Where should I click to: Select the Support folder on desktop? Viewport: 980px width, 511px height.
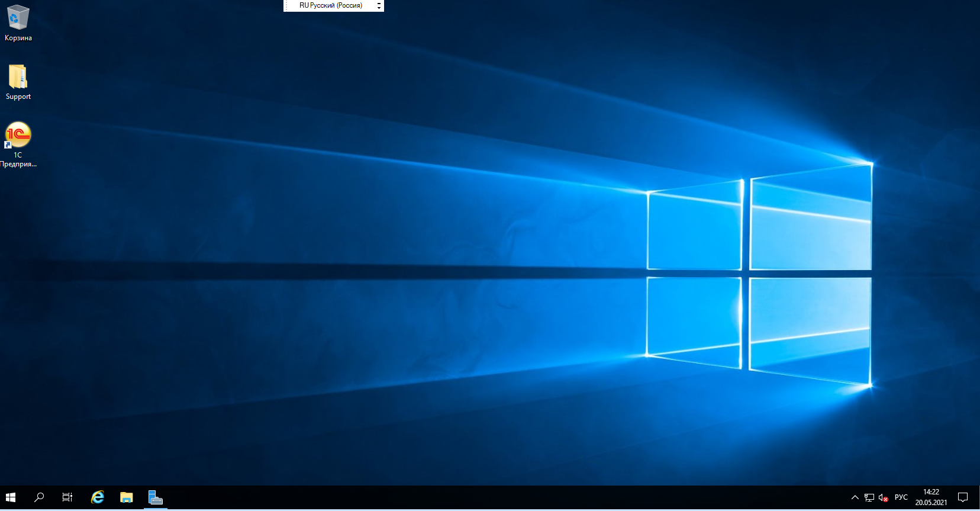[18, 82]
